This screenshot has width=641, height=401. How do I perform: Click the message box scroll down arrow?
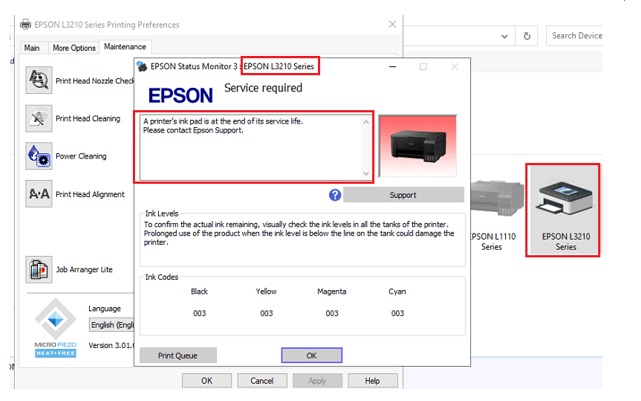click(366, 174)
